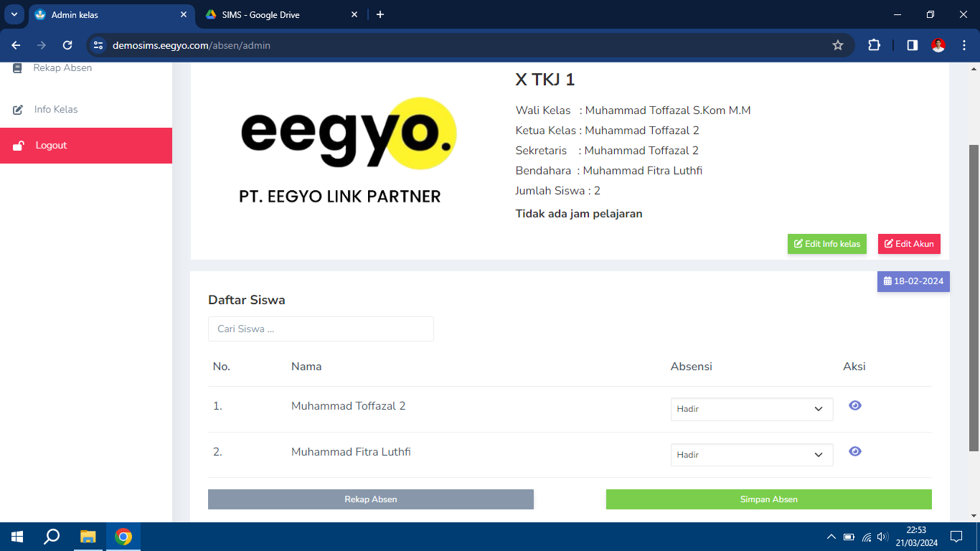The image size is (980, 551).
Task: Bookmark page with the star icon
Action: [837, 45]
